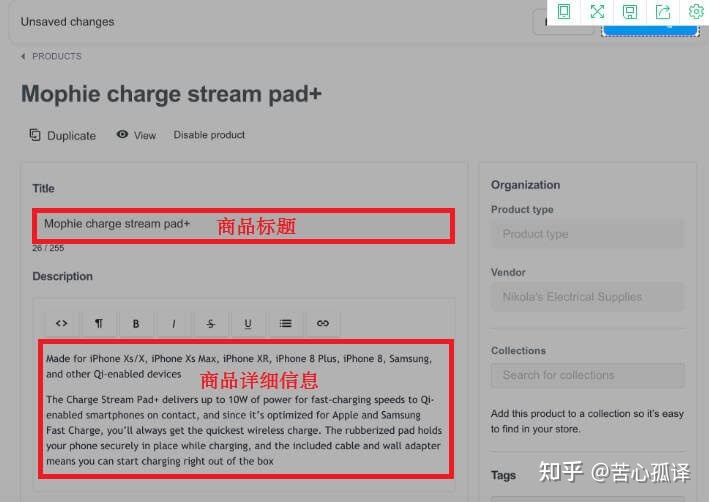Apply bold formatting in description toolbar
Screen dimensions: 709x502
[x=136, y=323]
